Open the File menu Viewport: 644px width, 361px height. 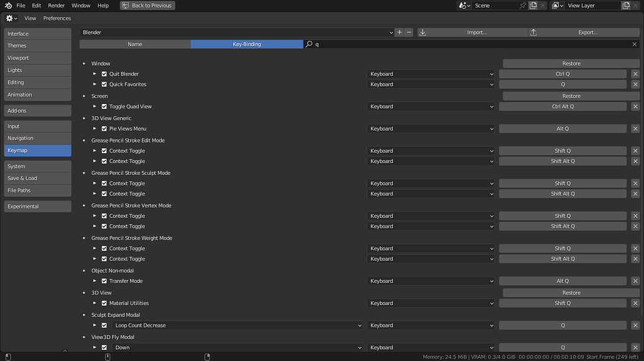click(21, 6)
